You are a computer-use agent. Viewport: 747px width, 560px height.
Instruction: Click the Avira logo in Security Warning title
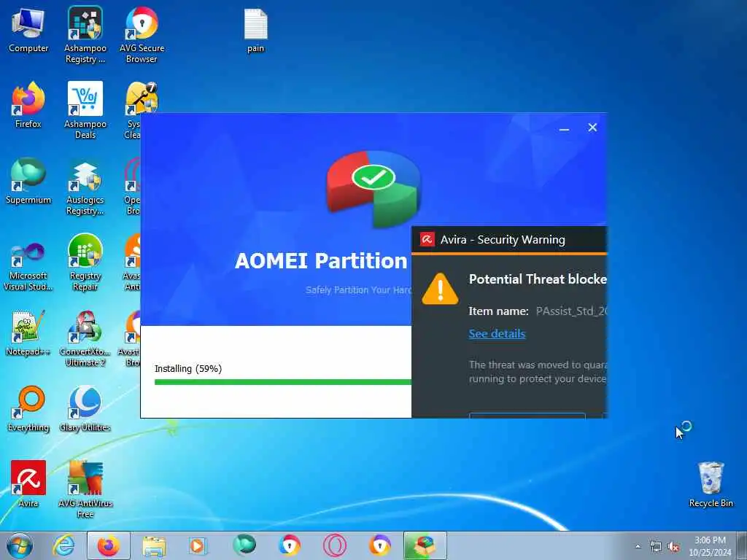click(427, 239)
